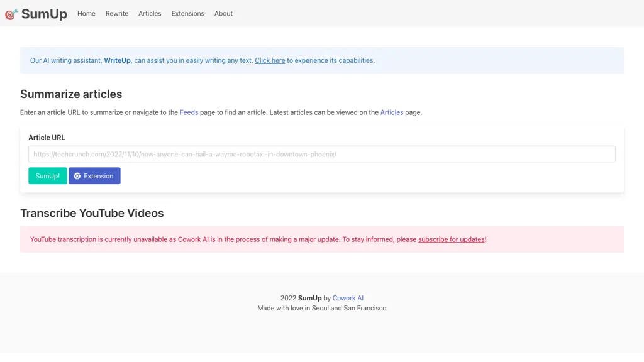644x362 pixels.
Task: Go to the Rewrite page in navbar
Action: click(x=116, y=14)
